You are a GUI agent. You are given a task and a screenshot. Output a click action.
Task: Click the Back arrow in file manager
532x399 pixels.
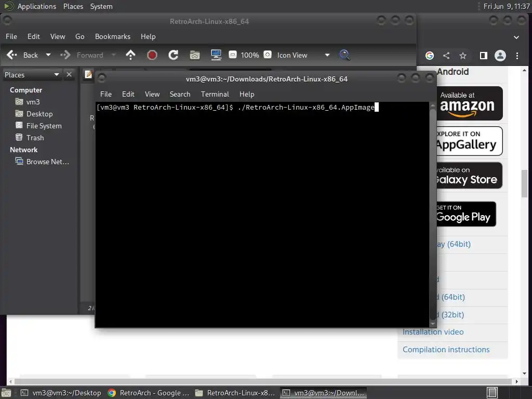[12, 55]
